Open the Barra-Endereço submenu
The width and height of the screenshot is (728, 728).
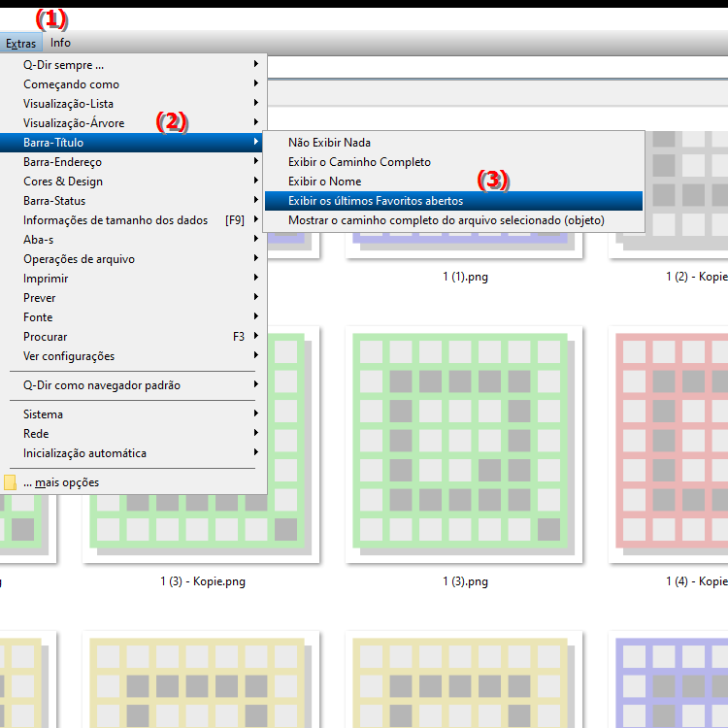click(133, 162)
